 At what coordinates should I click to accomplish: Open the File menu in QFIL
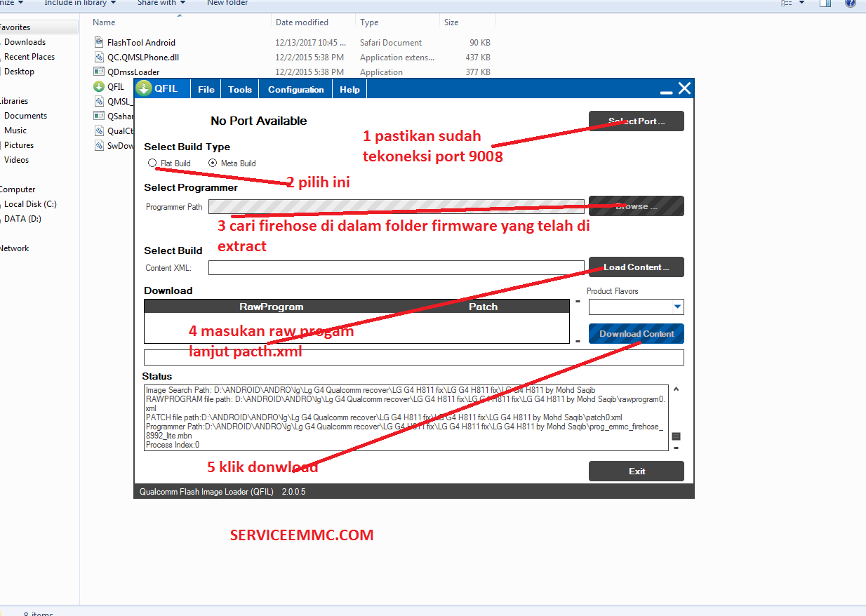tap(206, 89)
